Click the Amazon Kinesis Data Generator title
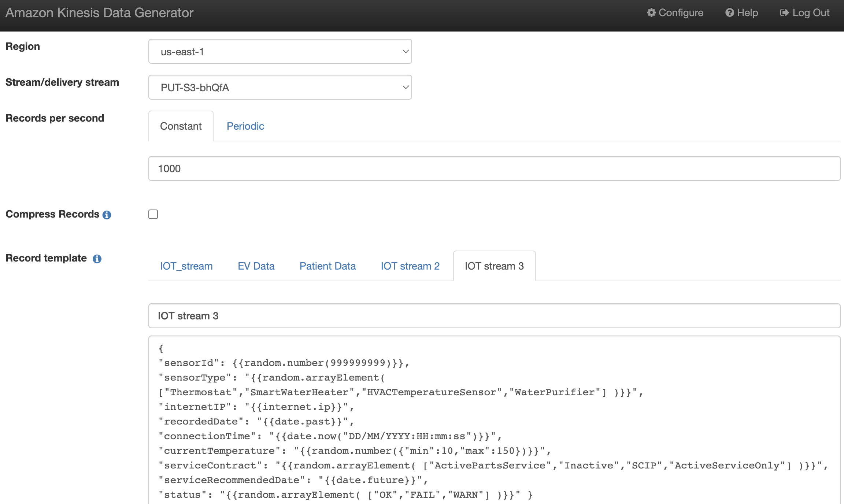This screenshot has width=844, height=504. point(99,13)
